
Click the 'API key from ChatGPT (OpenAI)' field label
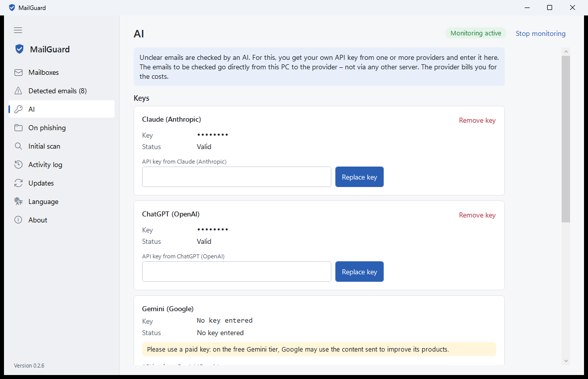183,256
